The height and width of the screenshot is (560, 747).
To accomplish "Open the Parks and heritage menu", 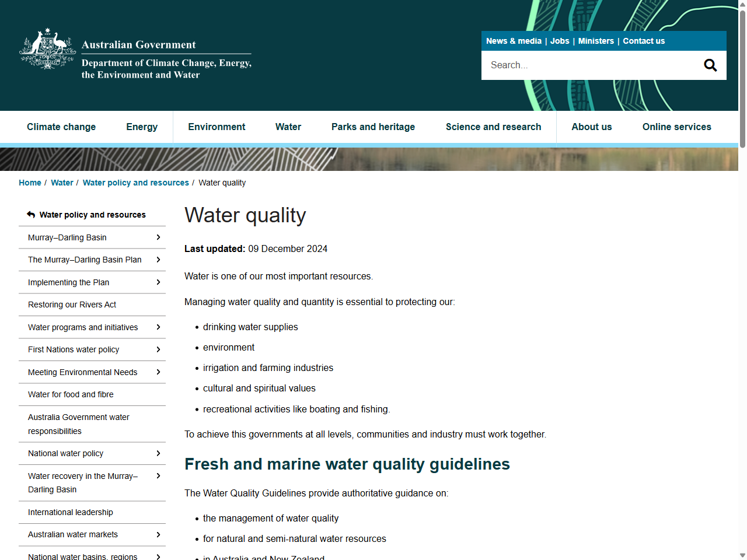I will (x=373, y=127).
